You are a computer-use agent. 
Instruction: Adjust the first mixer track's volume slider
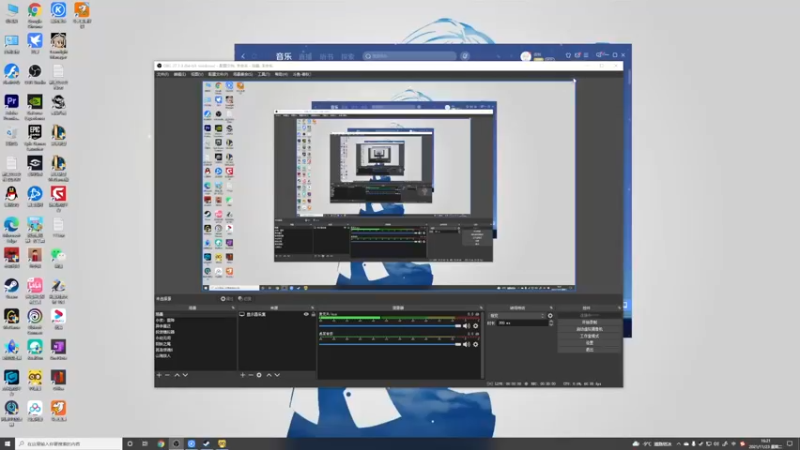(x=390, y=326)
